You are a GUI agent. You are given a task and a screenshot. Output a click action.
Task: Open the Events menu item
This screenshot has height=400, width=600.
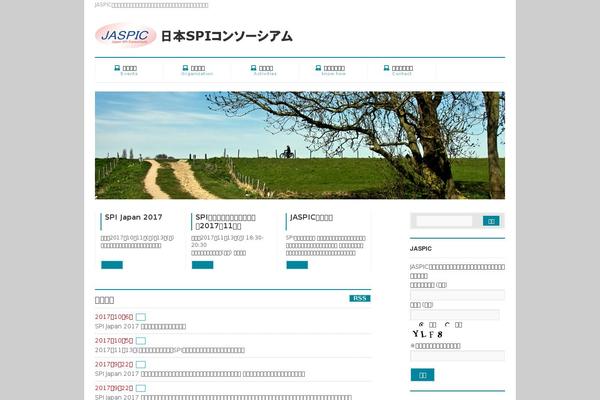[x=129, y=70]
